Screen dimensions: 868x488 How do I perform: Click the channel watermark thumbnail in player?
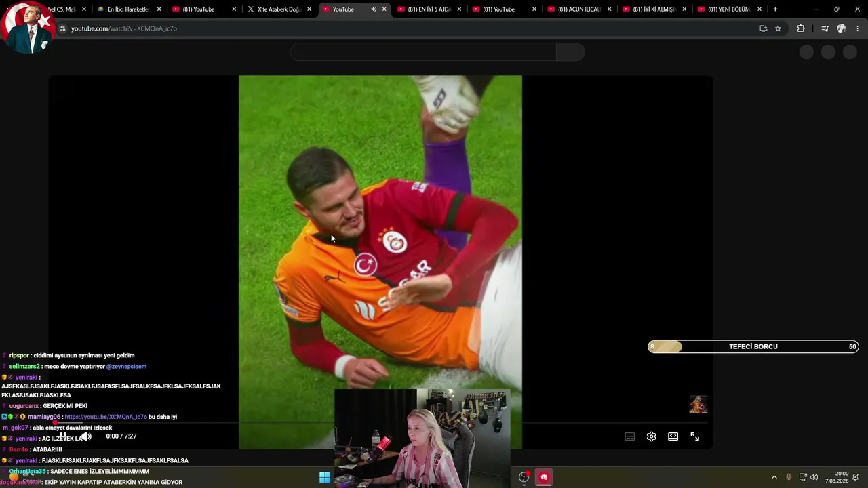(698, 405)
